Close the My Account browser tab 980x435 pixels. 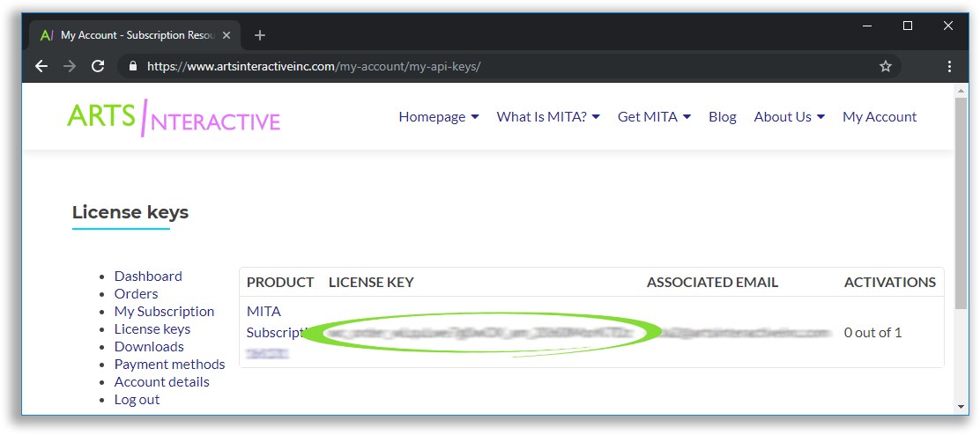point(226,35)
